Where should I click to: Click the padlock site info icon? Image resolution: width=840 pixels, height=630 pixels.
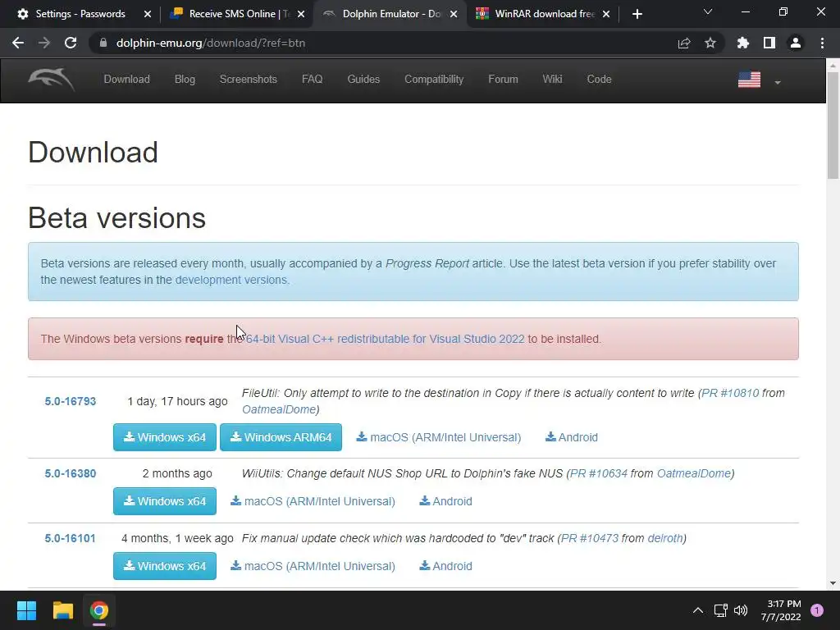coord(103,43)
